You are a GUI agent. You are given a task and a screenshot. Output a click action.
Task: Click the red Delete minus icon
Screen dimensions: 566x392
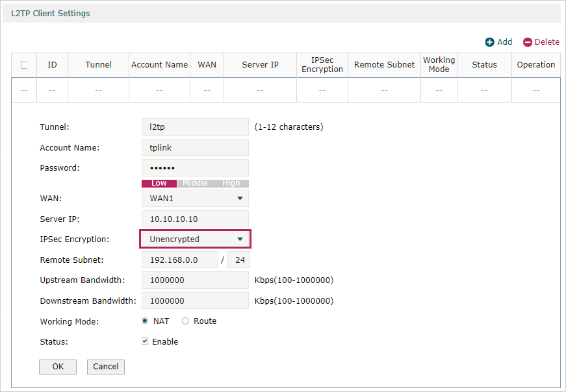coord(528,42)
